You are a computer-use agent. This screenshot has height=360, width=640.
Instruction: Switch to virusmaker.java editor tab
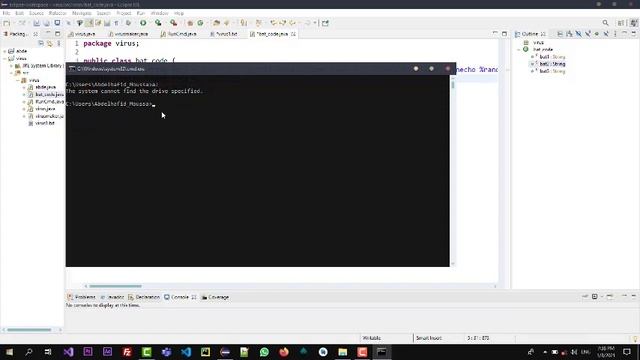coord(128,34)
